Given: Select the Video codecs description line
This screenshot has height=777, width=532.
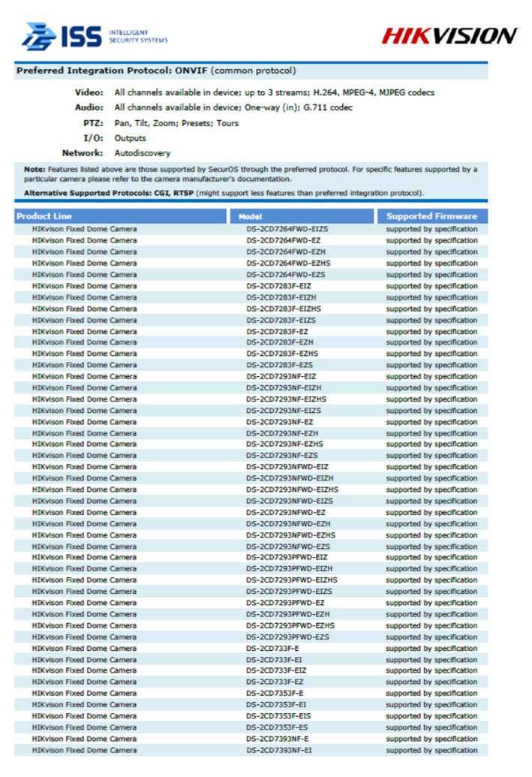Looking at the screenshot, I should [275, 92].
